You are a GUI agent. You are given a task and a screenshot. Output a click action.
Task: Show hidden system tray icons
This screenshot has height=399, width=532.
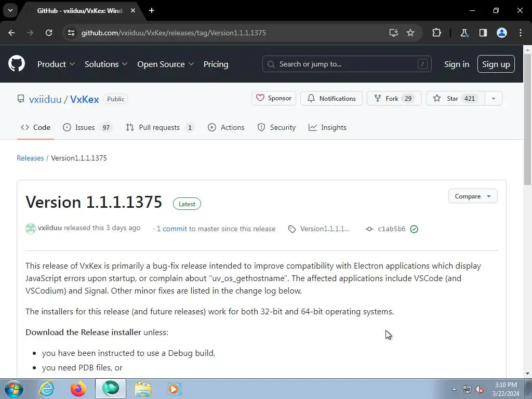coord(454,390)
